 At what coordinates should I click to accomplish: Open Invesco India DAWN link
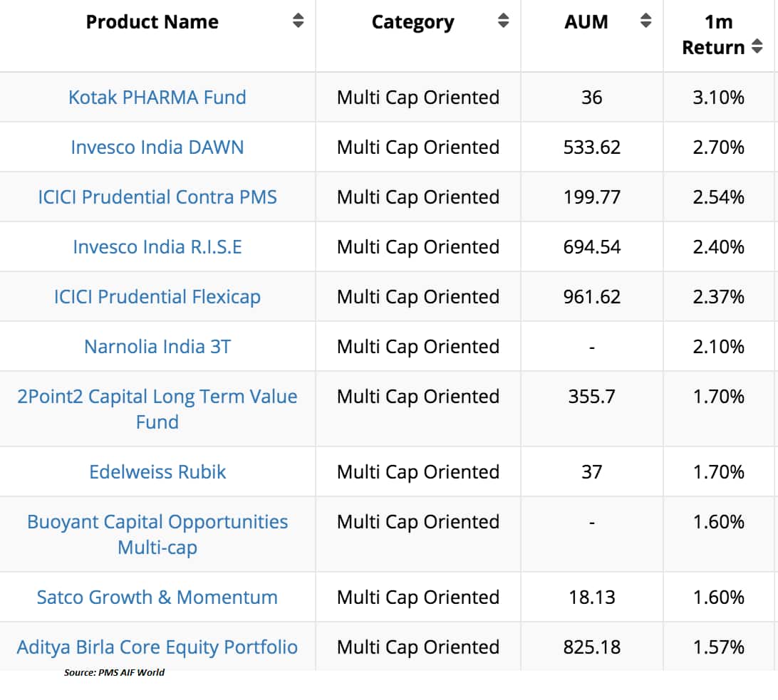coord(157,147)
